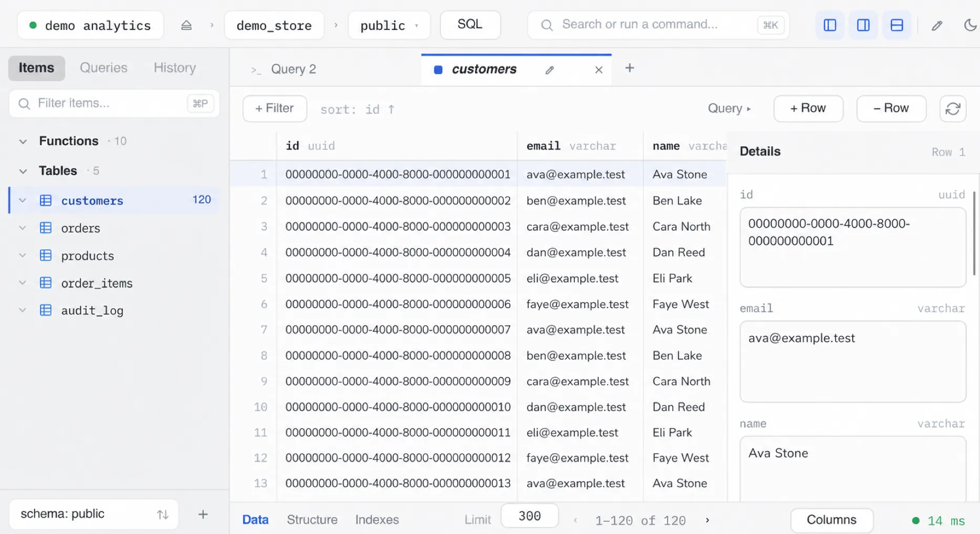Add a new tab with plus icon
The image size is (980, 534).
[x=630, y=68]
